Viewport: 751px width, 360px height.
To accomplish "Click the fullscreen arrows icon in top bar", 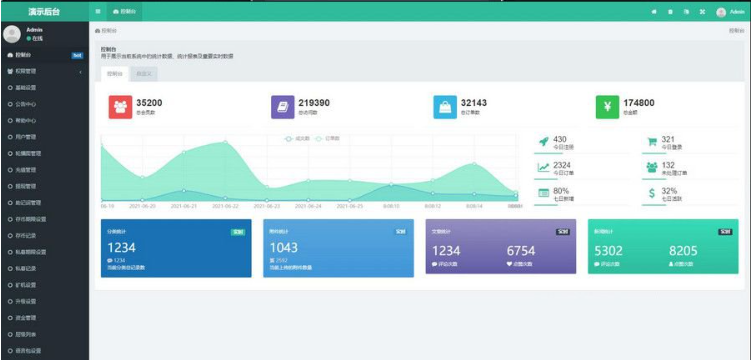I will [x=702, y=12].
